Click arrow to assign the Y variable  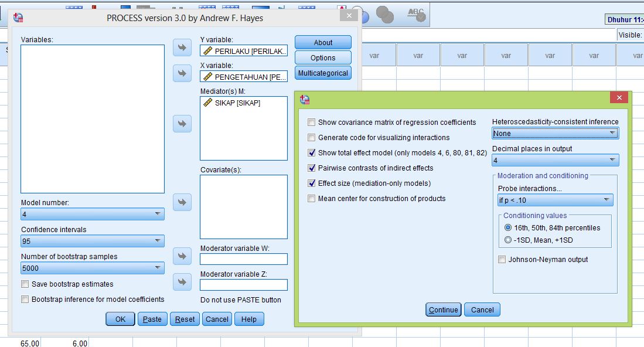[x=183, y=48]
